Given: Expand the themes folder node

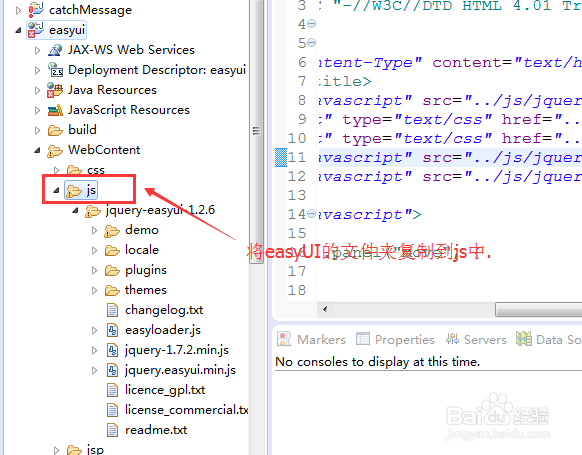Looking at the screenshot, I should (x=94, y=291).
